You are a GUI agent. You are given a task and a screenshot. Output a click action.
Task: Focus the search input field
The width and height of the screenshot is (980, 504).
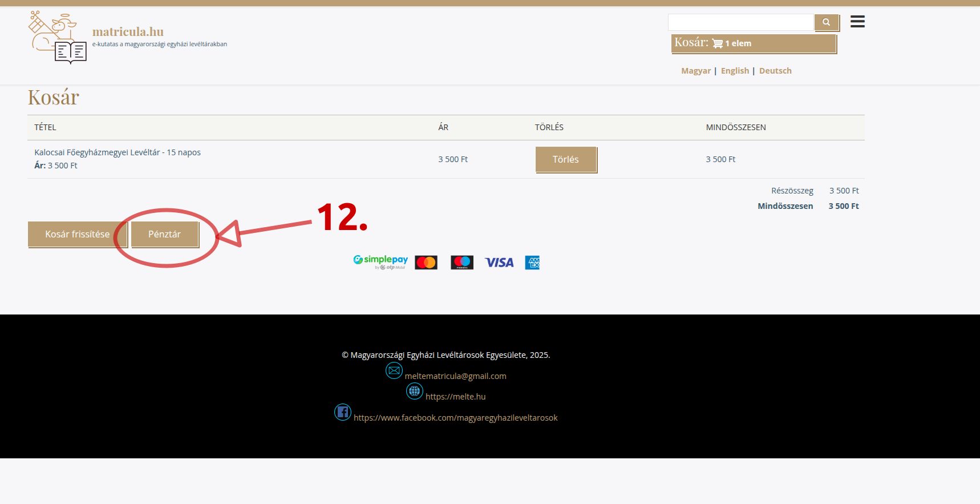740,22
